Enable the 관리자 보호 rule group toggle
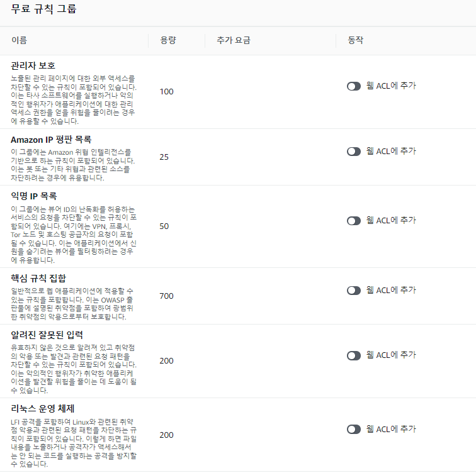The height and width of the screenshot is (473, 476). point(354,86)
